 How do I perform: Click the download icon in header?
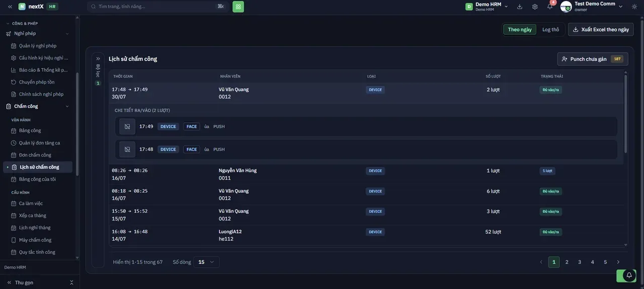pyautogui.click(x=520, y=7)
